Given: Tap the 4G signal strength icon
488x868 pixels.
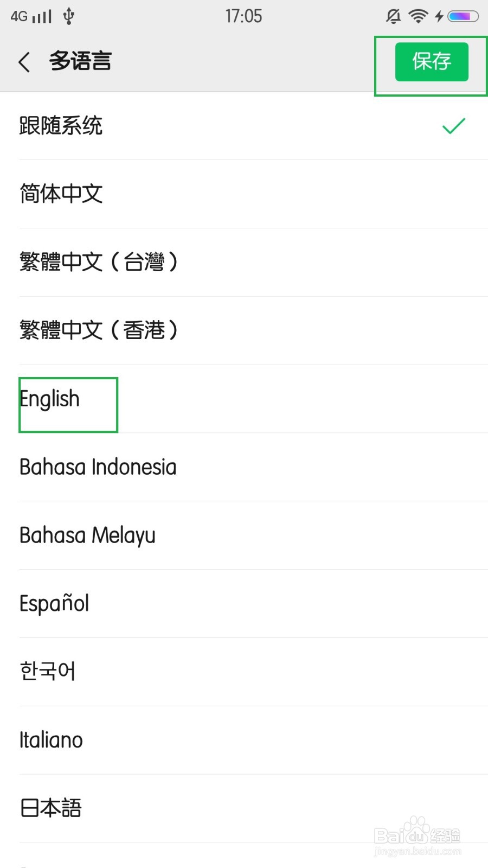Looking at the screenshot, I should point(31,16).
